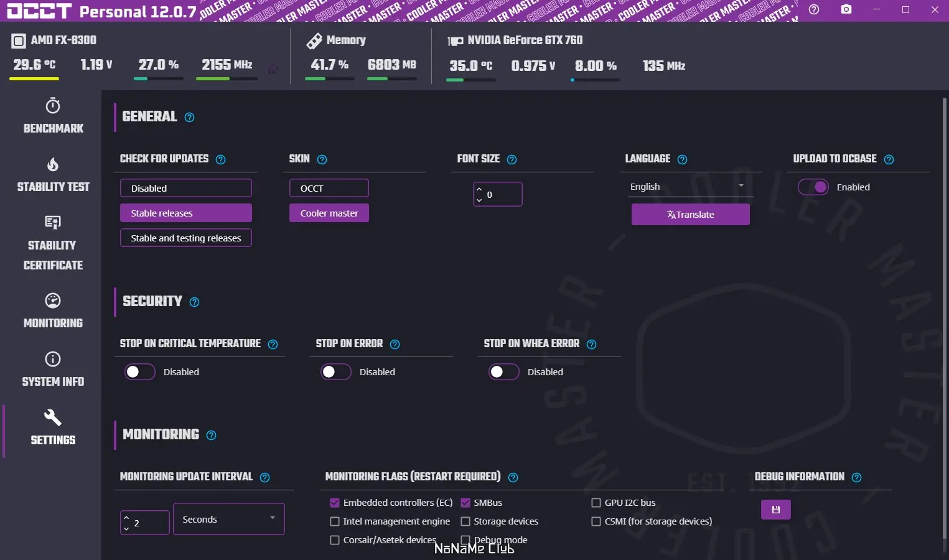Show help for Debug Information
Viewport: 949px width, 560px height.
pyautogui.click(x=856, y=478)
